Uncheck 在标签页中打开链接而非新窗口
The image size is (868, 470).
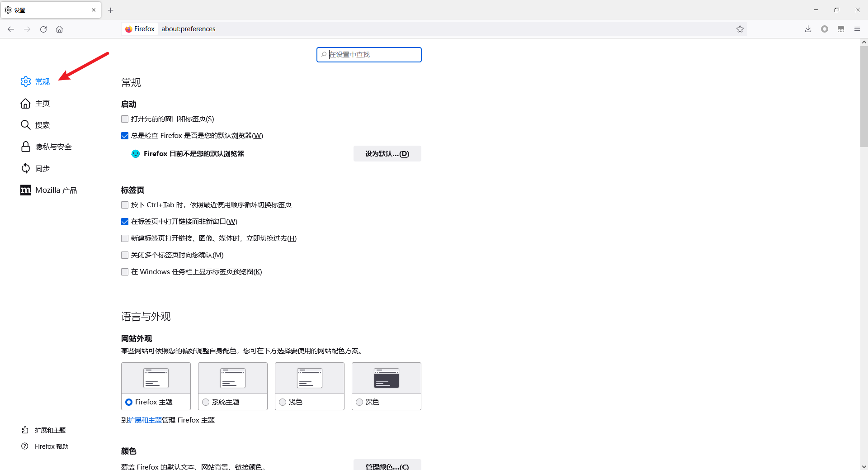click(125, 222)
